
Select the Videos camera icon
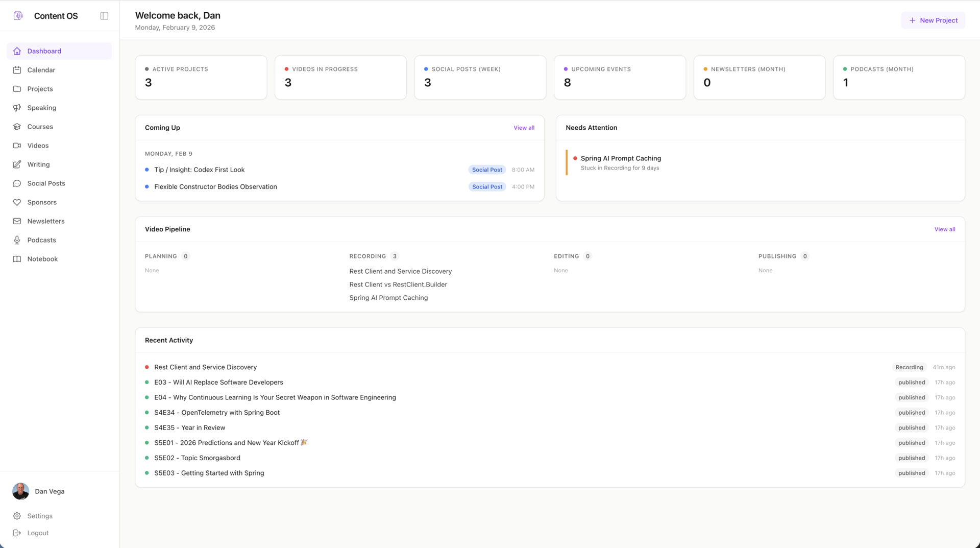(x=17, y=146)
